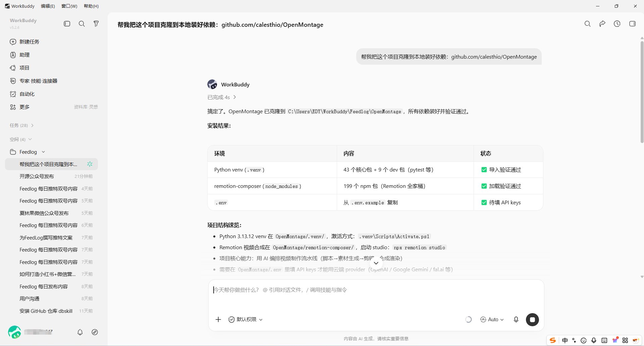Activate the microphone voice input in chat box
The height and width of the screenshot is (346, 644).
tap(516, 320)
